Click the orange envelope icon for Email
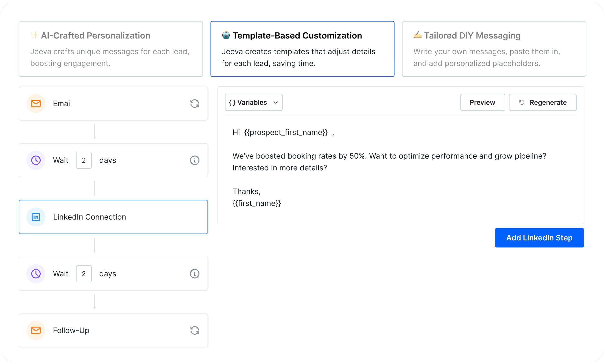Screen dimensions: 605x364 tap(36, 104)
